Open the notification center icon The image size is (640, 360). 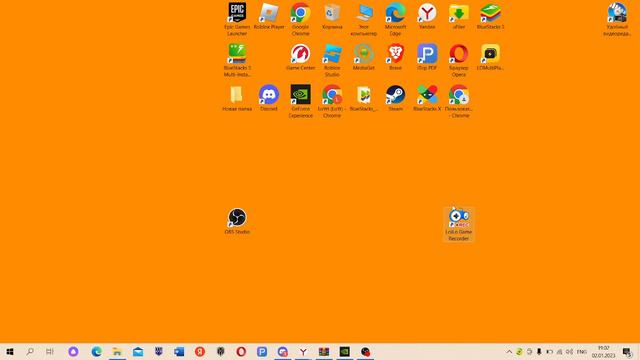coord(627,352)
